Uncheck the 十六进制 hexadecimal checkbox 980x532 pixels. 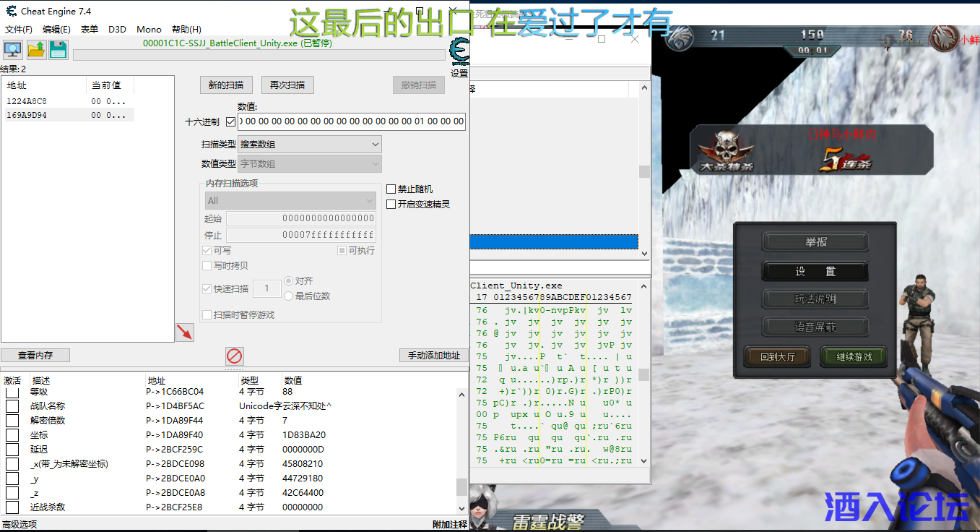tap(230, 121)
